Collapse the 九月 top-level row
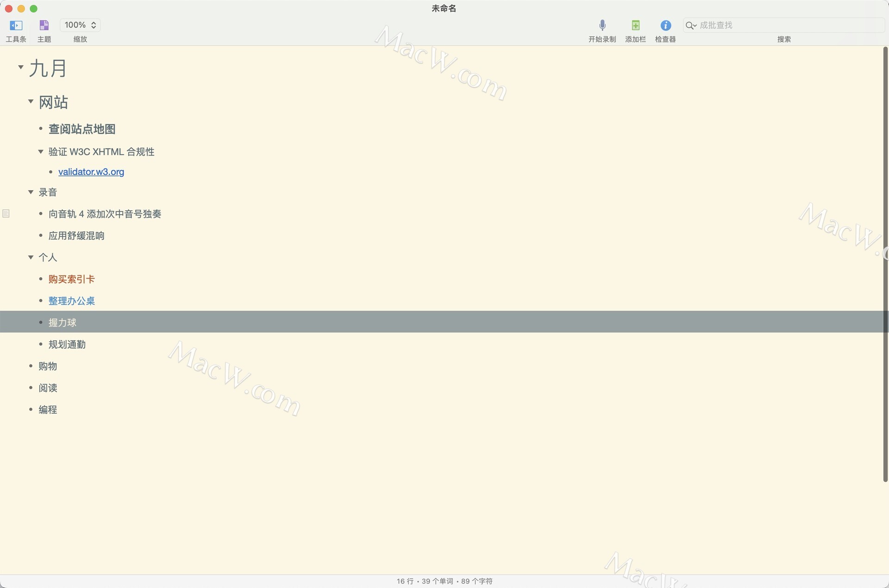The width and height of the screenshot is (889, 588). 20,68
